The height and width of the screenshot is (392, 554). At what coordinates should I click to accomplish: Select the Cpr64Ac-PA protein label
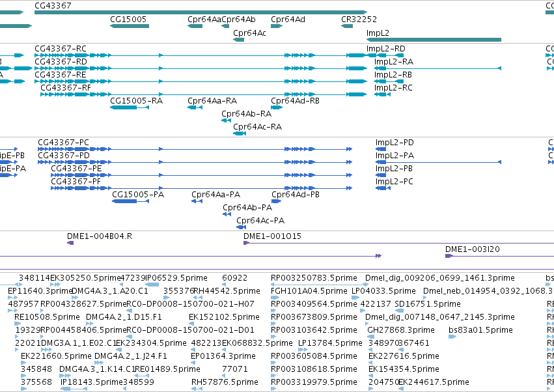click(x=260, y=221)
